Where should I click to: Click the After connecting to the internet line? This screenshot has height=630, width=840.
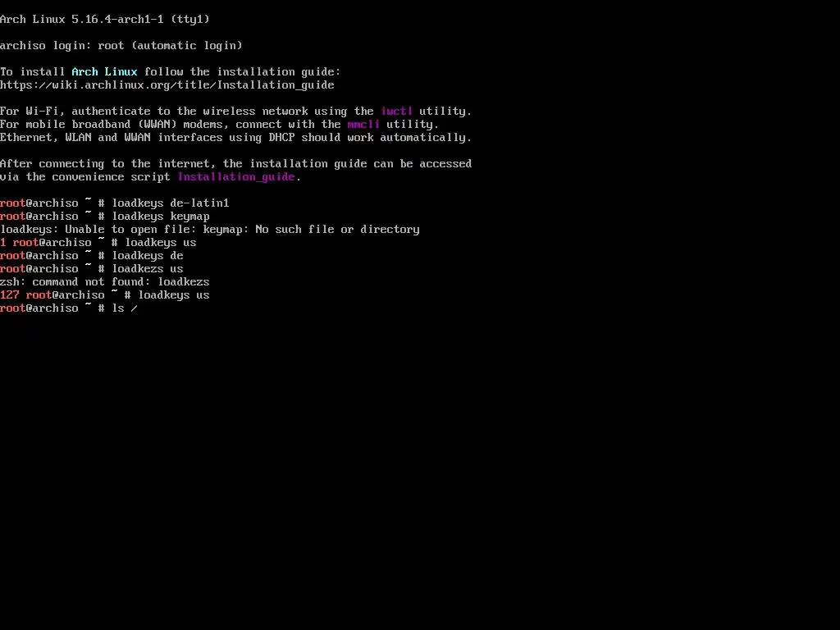tap(235, 164)
